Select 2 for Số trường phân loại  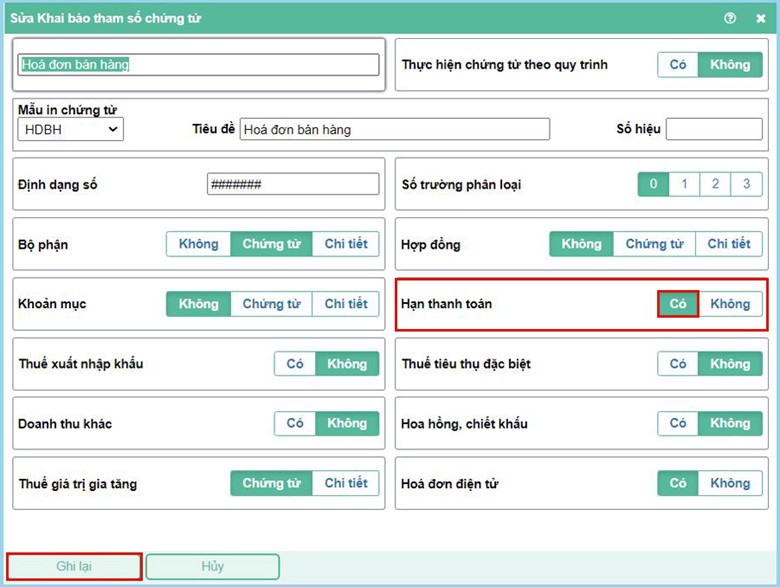point(715,184)
